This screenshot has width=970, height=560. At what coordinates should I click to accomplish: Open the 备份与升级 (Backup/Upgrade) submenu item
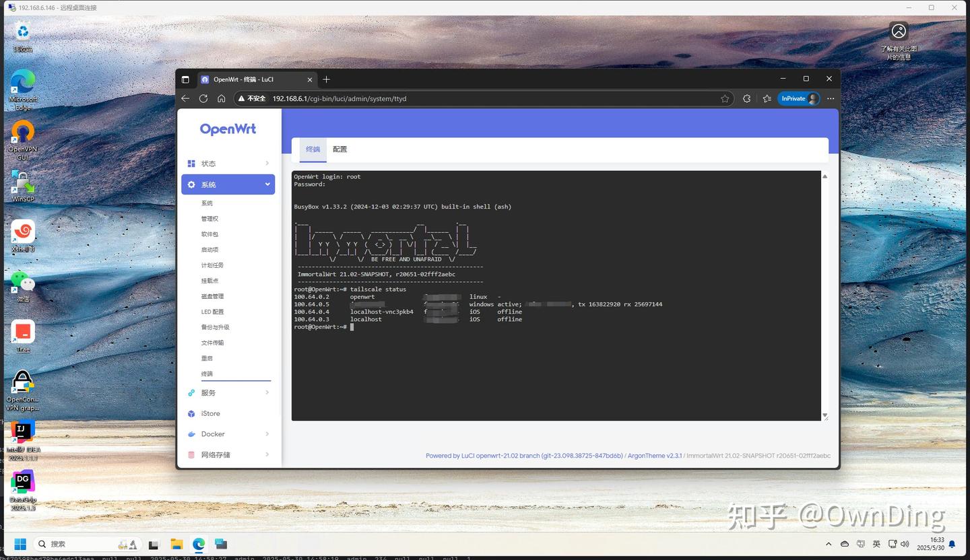(x=215, y=327)
